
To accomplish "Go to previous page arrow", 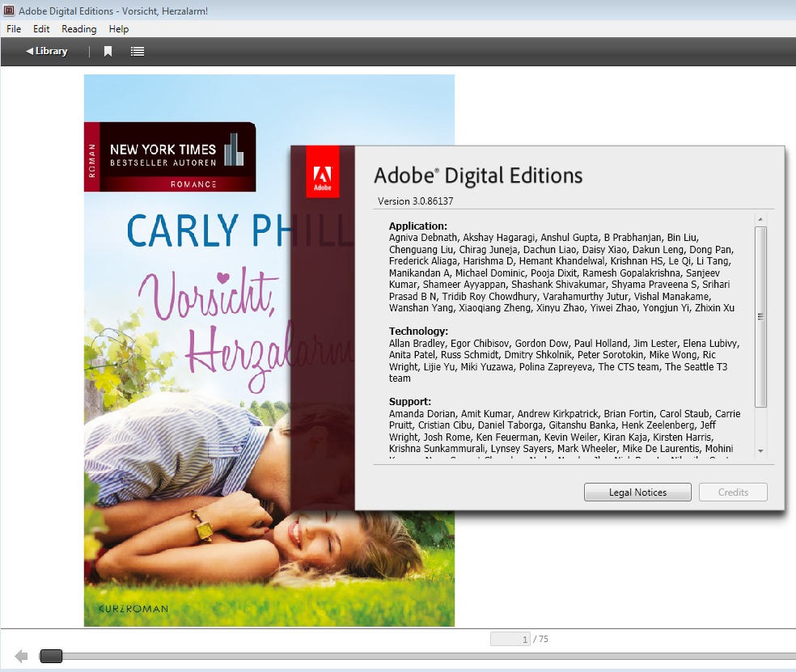I will pos(21,657).
